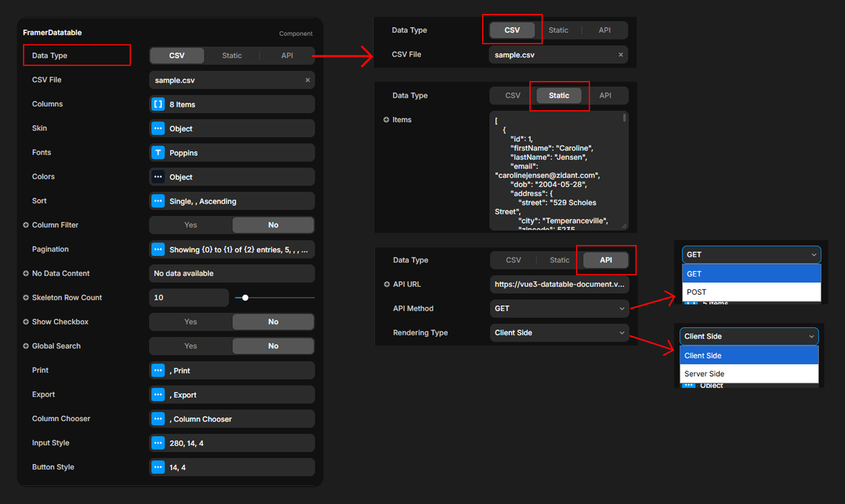The width and height of the screenshot is (845, 504).
Task: Turn on Global Search with Yes
Action: pyautogui.click(x=191, y=346)
